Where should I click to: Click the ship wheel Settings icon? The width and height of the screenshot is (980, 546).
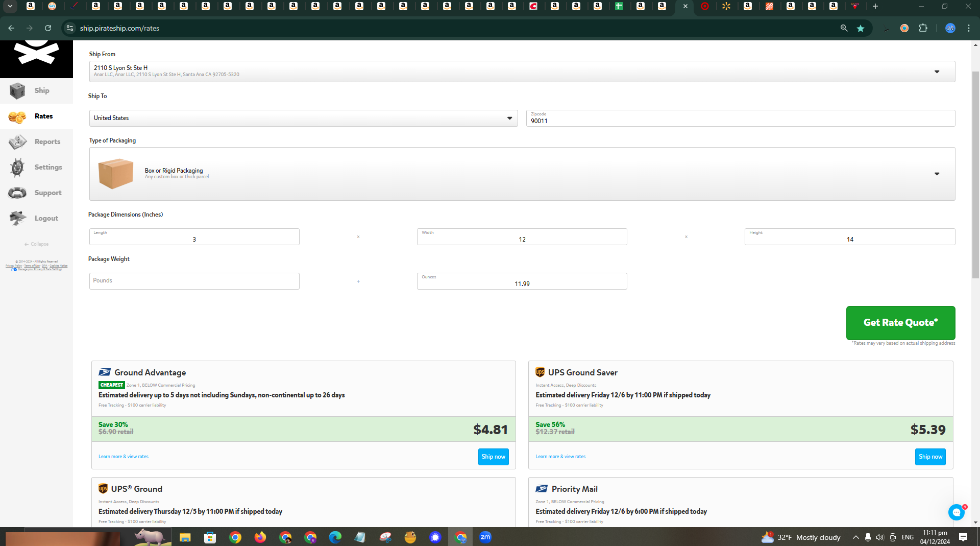click(17, 168)
